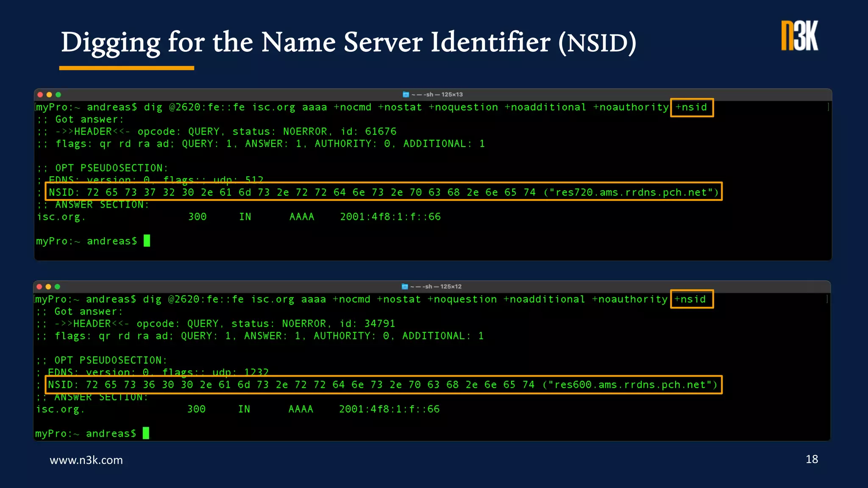
Task: Click '+nsid' option in upper terminal command
Action: click(x=691, y=108)
